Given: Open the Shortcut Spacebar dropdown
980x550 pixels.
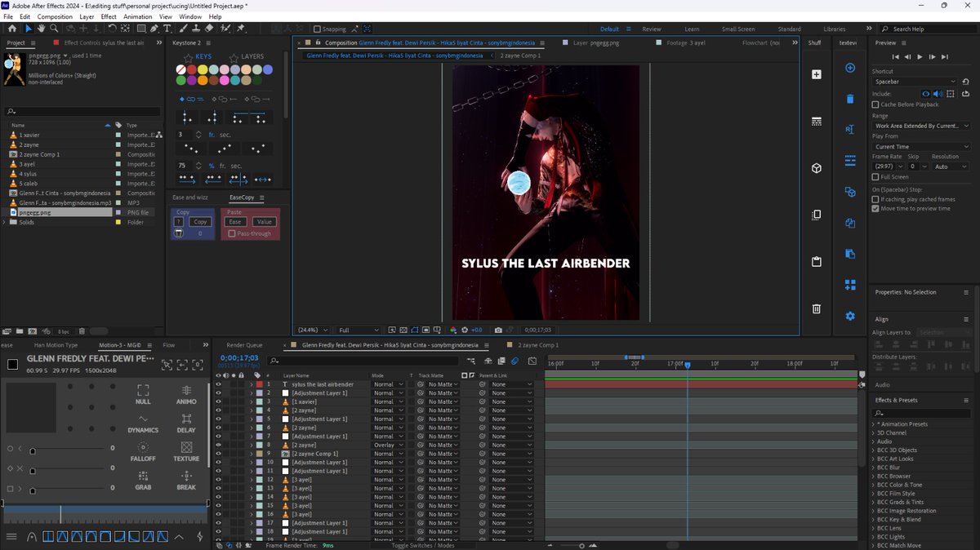Looking at the screenshot, I should tap(915, 82).
